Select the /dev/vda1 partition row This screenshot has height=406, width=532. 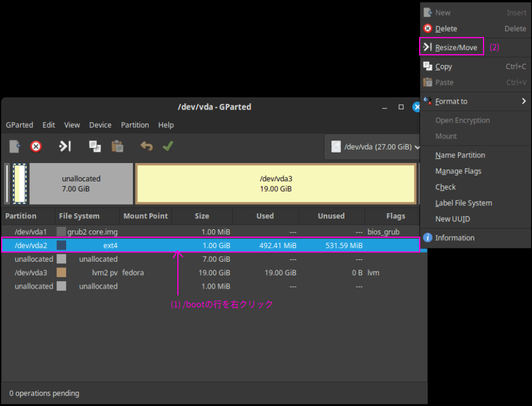coord(210,232)
